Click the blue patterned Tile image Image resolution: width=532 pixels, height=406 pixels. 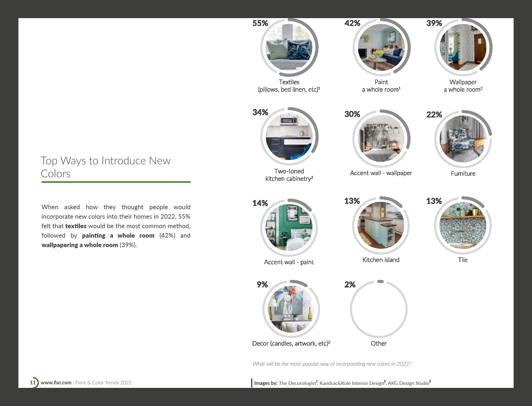463,225
